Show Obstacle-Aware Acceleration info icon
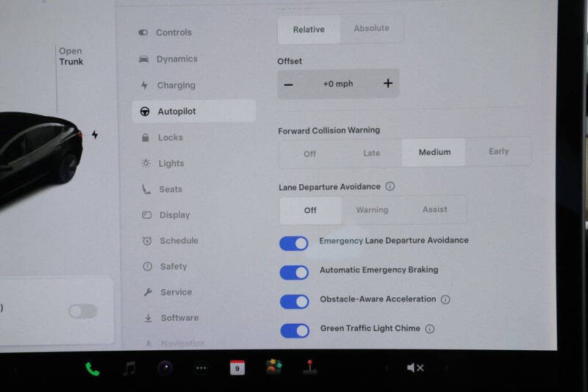This screenshot has width=588, height=392. 445,300
